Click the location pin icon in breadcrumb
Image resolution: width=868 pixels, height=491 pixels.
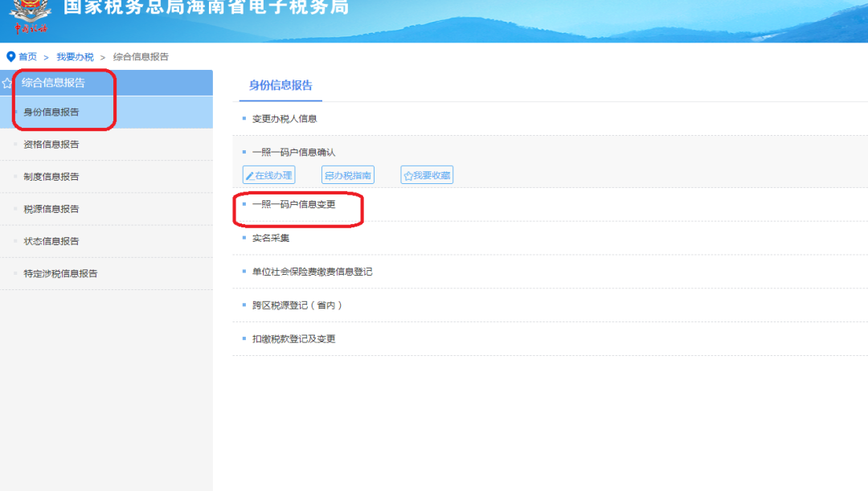click(10, 56)
